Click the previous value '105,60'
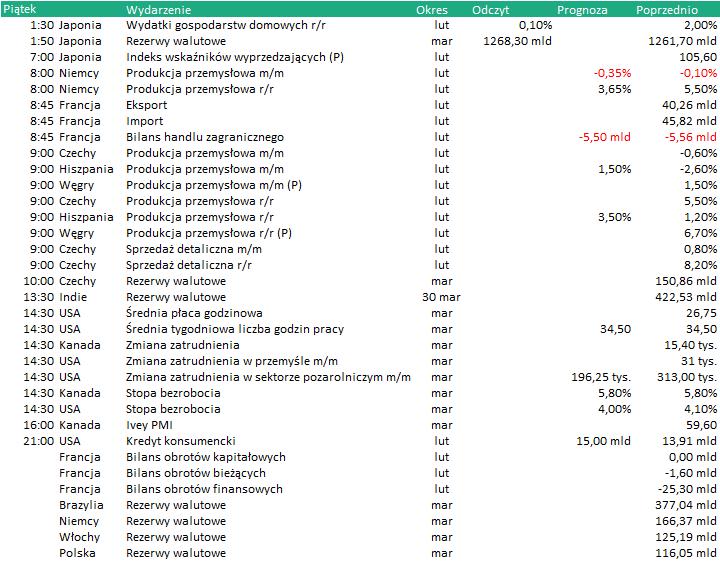Screen dimensions: 720x561 pos(698,57)
